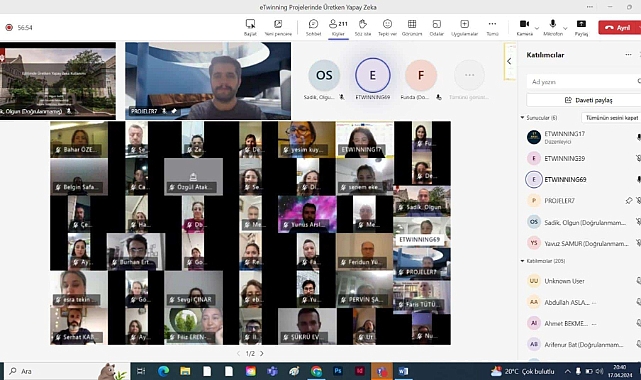Open the Görünüm view icon
This screenshot has height=380, width=641.
pos(412,24)
